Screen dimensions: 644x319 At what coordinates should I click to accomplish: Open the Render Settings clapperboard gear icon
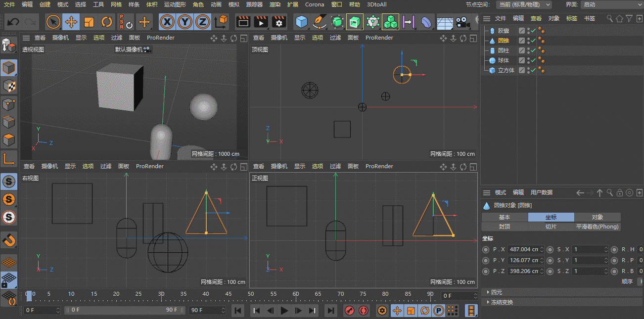click(x=279, y=22)
